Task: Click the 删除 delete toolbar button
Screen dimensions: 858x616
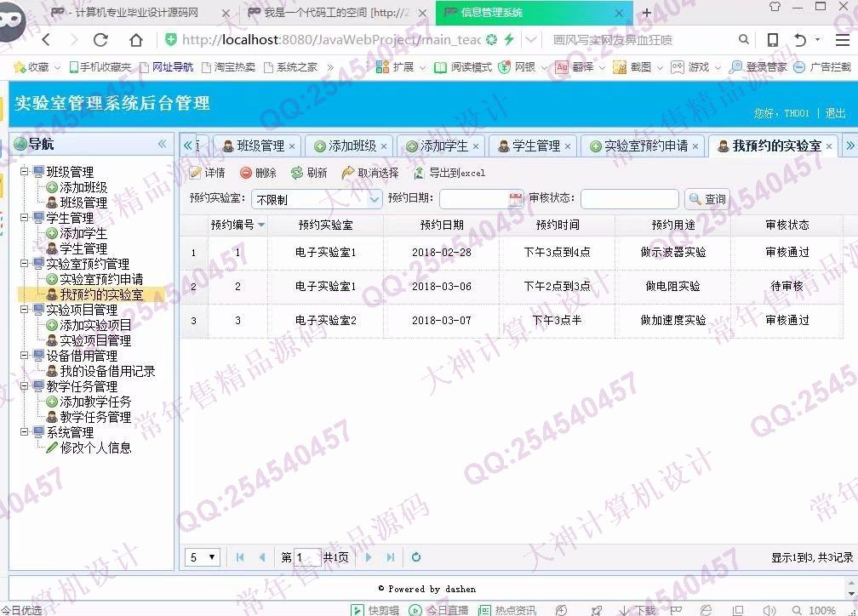Action: pos(258,173)
